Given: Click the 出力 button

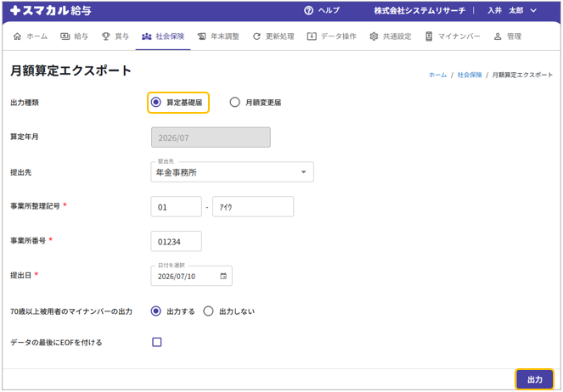Looking at the screenshot, I should 535,379.
